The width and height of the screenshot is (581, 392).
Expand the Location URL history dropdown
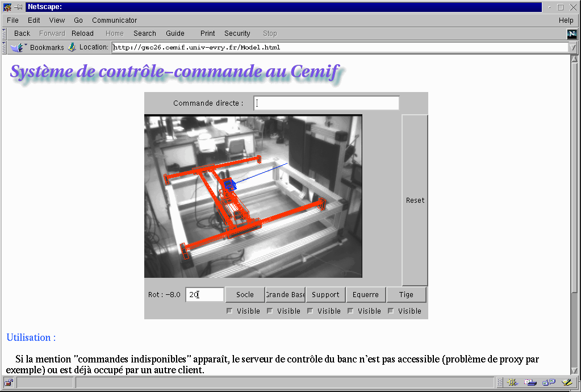[x=572, y=48]
